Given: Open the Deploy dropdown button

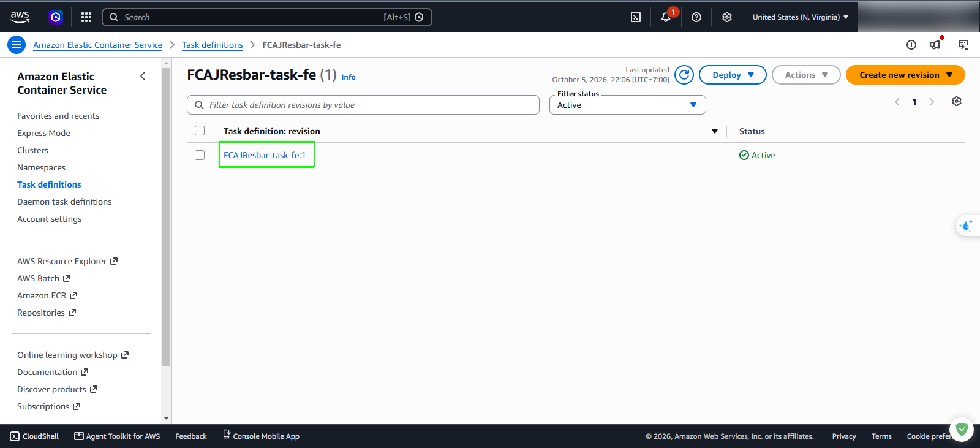Looking at the screenshot, I should (733, 75).
